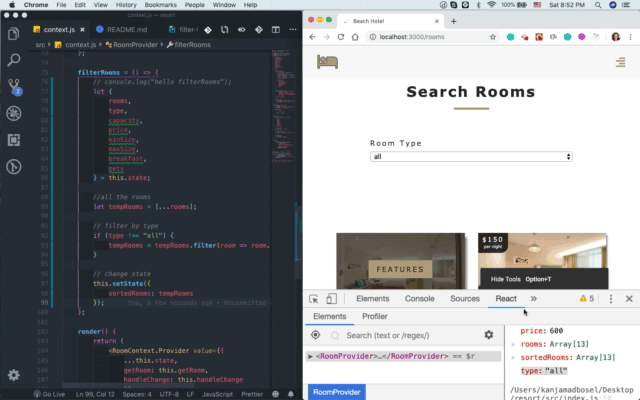Screen dimensions: 640x400
Task: Open the VS Code Search panel icon
Action: click(x=13, y=60)
